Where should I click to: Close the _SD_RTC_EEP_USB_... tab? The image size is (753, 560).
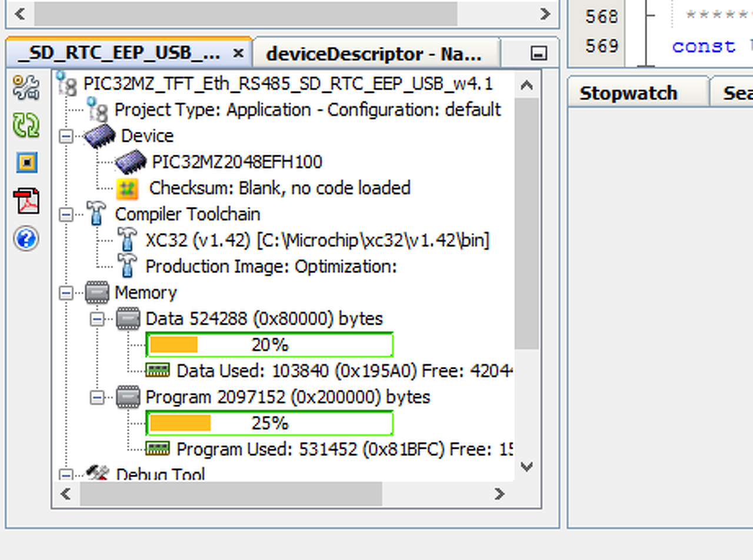coord(238,54)
